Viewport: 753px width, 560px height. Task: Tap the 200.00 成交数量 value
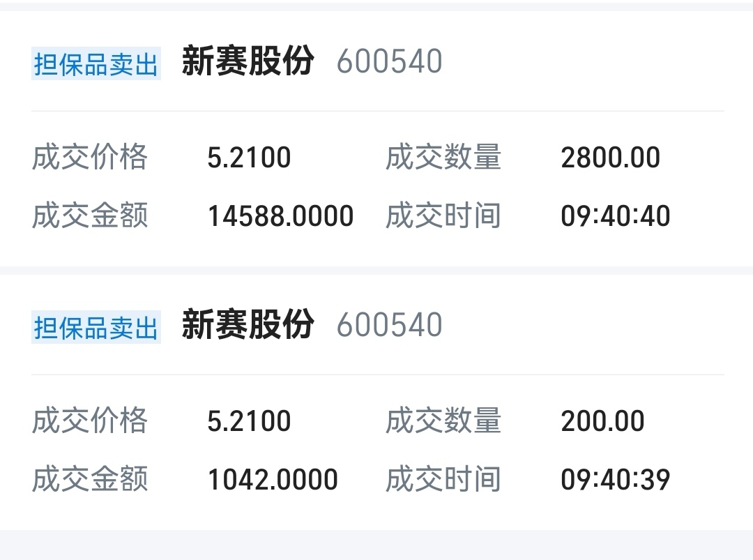point(602,421)
